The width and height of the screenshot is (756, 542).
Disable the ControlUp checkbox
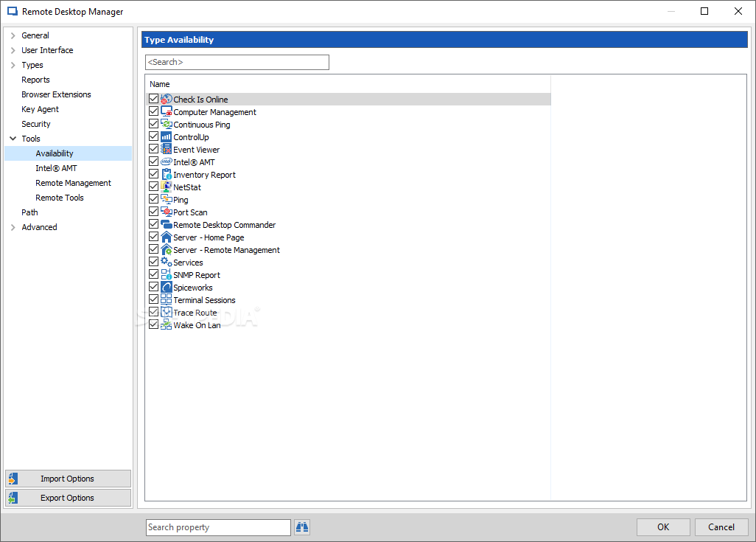[153, 136]
